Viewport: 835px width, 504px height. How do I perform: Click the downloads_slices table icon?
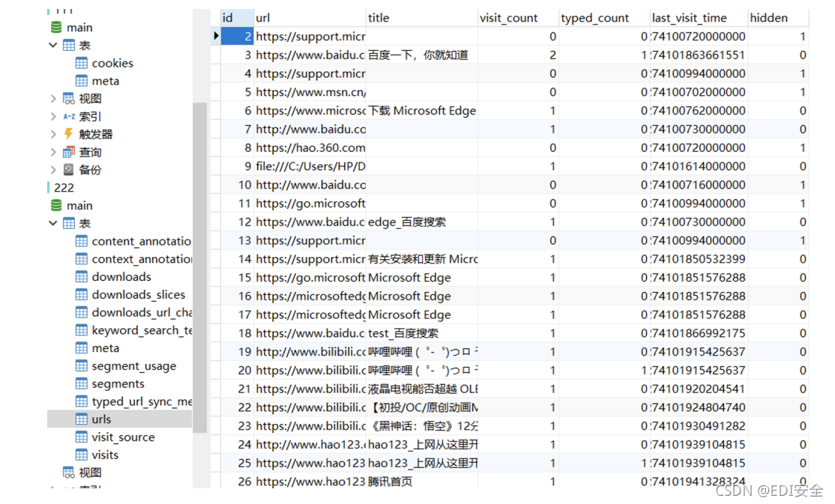(x=82, y=295)
